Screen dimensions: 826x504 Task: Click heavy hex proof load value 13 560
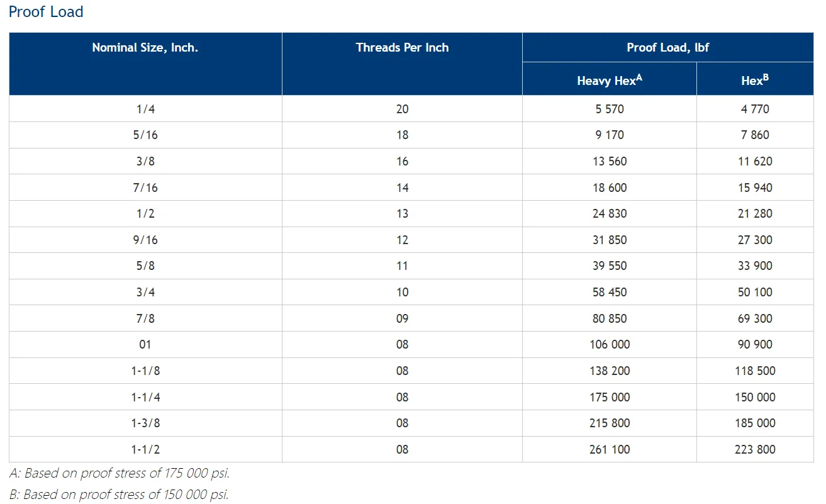(610, 161)
